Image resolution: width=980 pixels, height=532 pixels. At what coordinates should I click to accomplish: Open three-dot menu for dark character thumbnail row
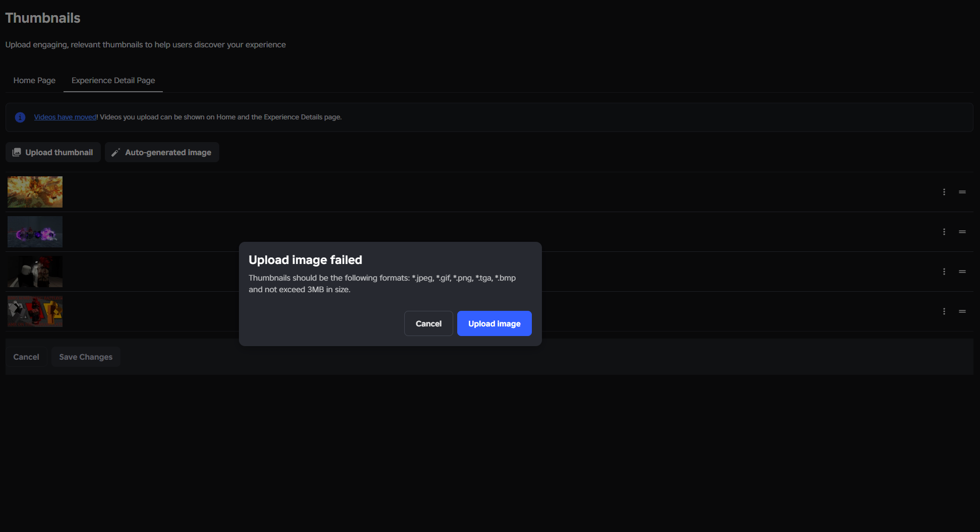click(x=944, y=272)
